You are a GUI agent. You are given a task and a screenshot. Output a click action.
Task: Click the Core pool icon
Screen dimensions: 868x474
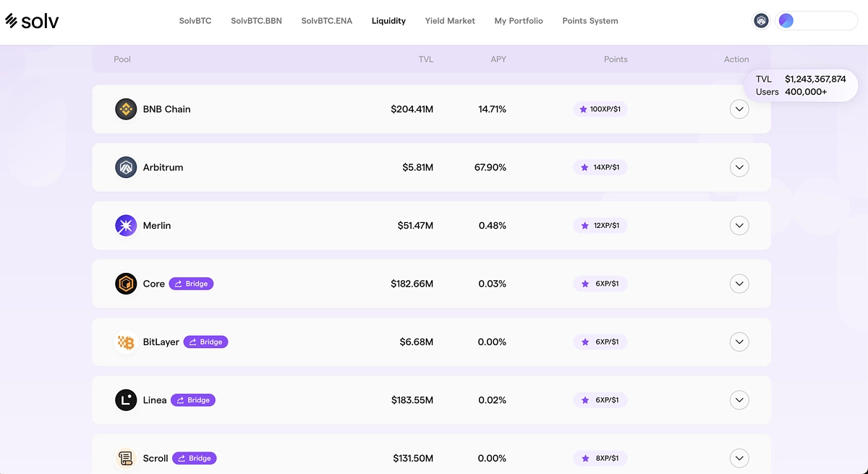pyautogui.click(x=126, y=284)
